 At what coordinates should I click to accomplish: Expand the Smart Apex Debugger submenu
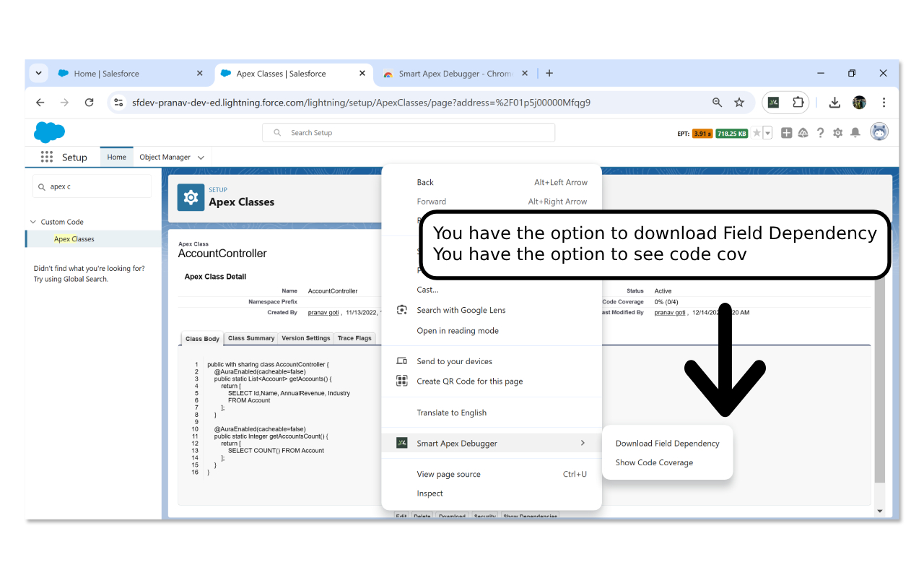pyautogui.click(x=491, y=442)
